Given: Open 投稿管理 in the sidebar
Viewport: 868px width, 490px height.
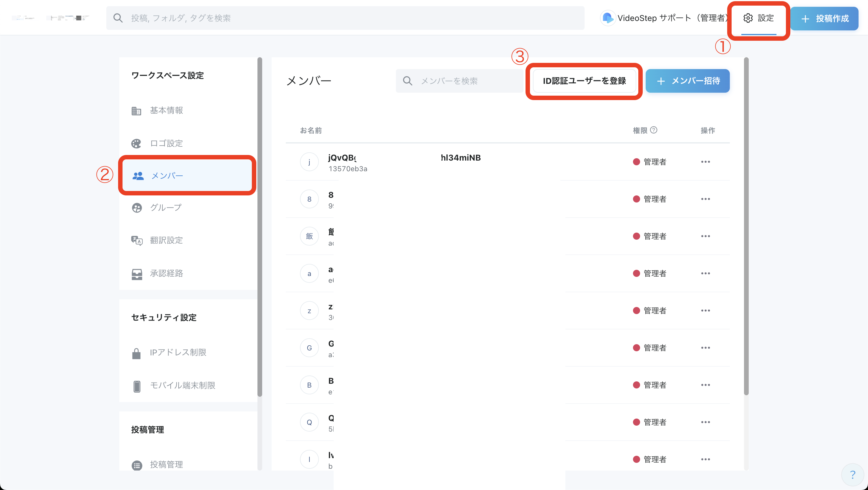Looking at the screenshot, I should (x=167, y=464).
